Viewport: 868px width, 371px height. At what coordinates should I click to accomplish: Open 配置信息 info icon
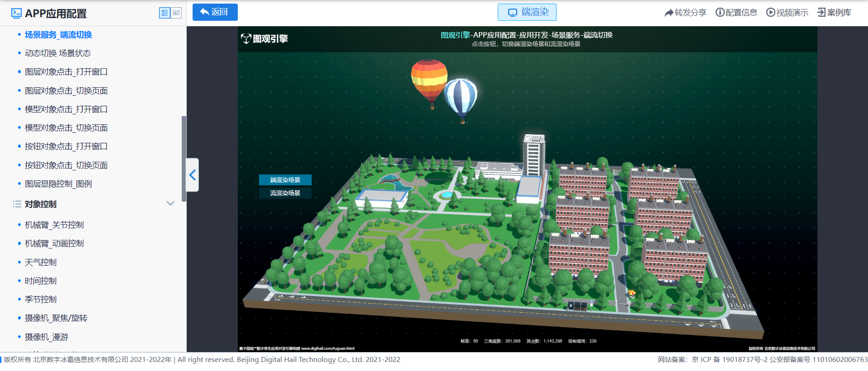click(720, 13)
